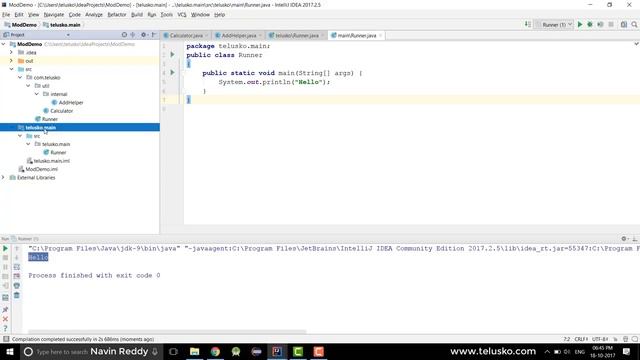
Task: Click CRLF line separator in status bar
Action: [581, 339]
